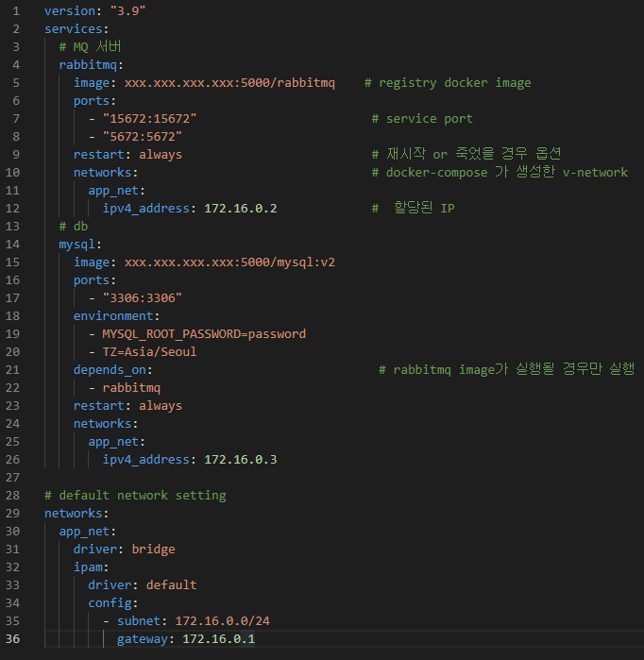Click the 'environment:' key
Screen dimensions: 644x660
point(116,316)
